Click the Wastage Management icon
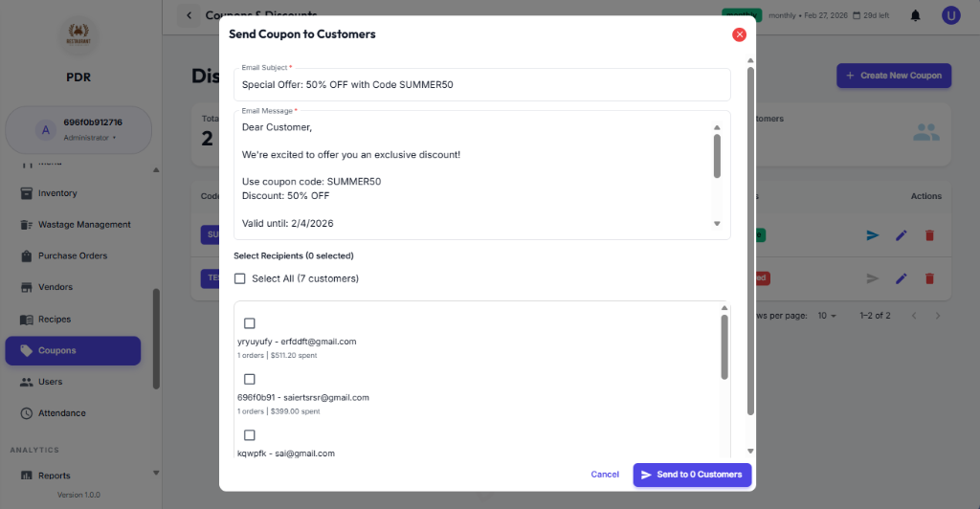980x509 pixels. [x=26, y=225]
